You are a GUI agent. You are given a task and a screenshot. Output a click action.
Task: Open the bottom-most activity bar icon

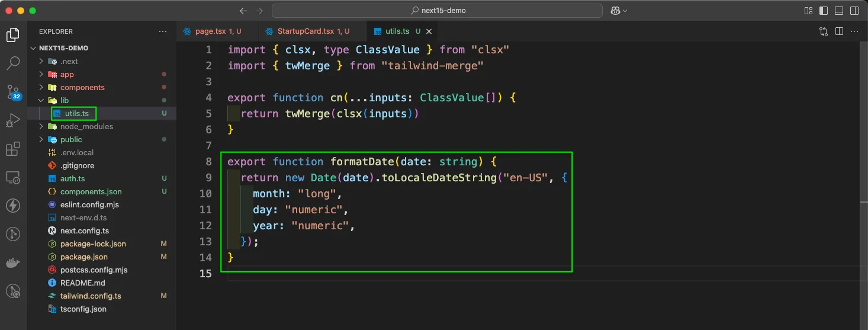pyautogui.click(x=13, y=291)
